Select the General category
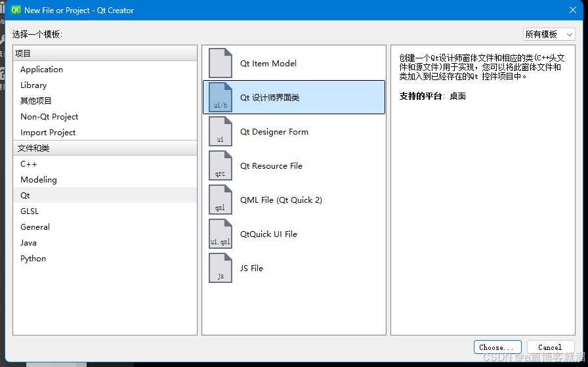This screenshot has height=367, width=588. coord(105,227)
